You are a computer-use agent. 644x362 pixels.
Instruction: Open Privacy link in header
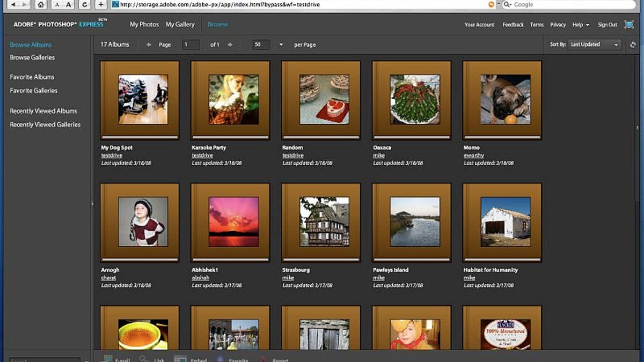(x=558, y=25)
